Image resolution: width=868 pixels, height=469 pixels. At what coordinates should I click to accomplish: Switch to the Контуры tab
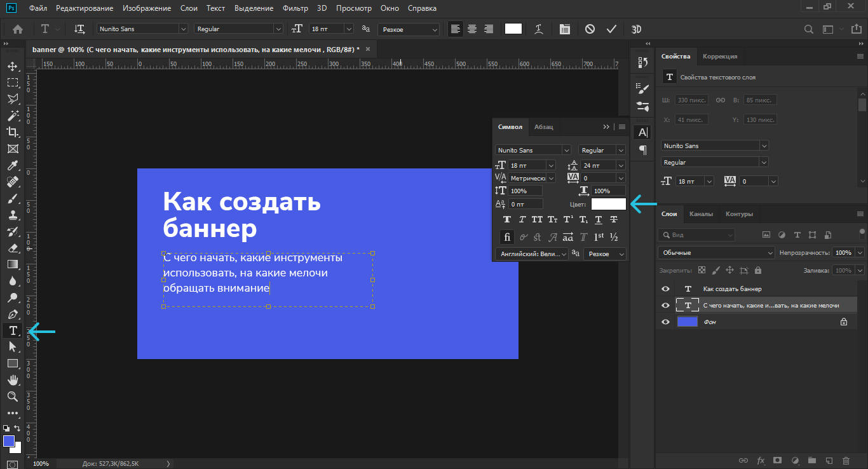point(739,214)
